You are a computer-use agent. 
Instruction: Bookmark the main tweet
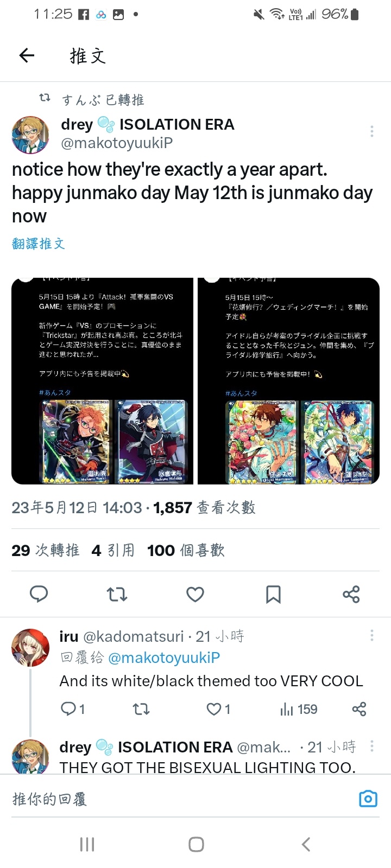pyautogui.click(x=273, y=595)
